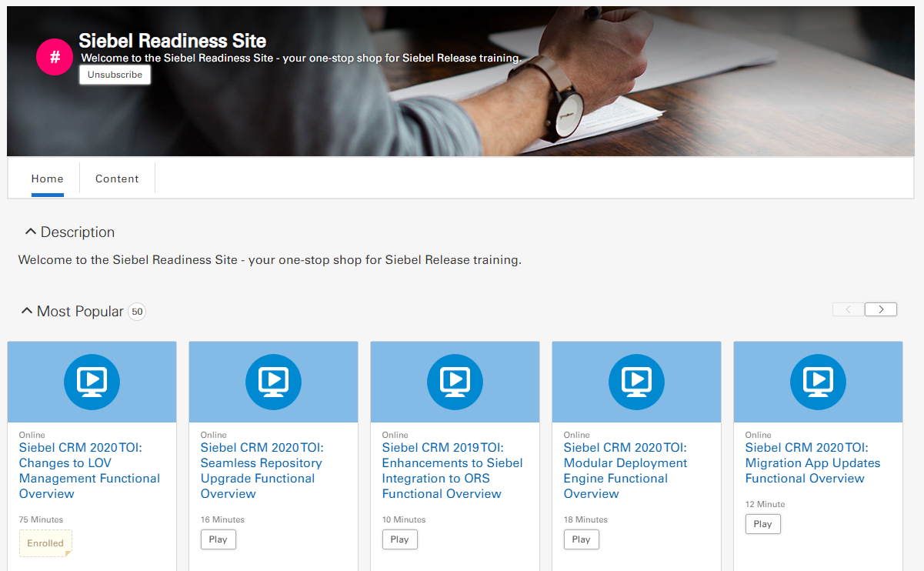The image size is (924, 571).
Task: Go to next Most Popular page arrow
Action: (881, 309)
